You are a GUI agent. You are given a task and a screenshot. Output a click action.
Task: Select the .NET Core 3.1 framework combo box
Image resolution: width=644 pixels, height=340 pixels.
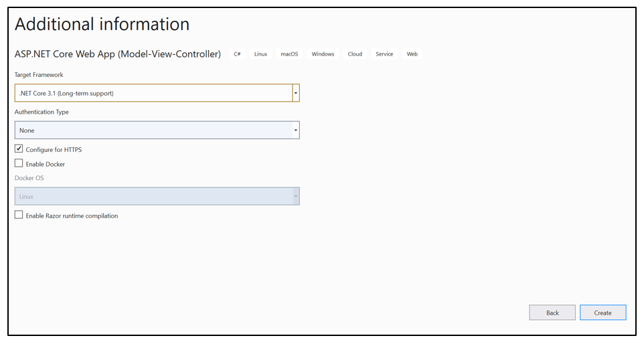(153, 93)
